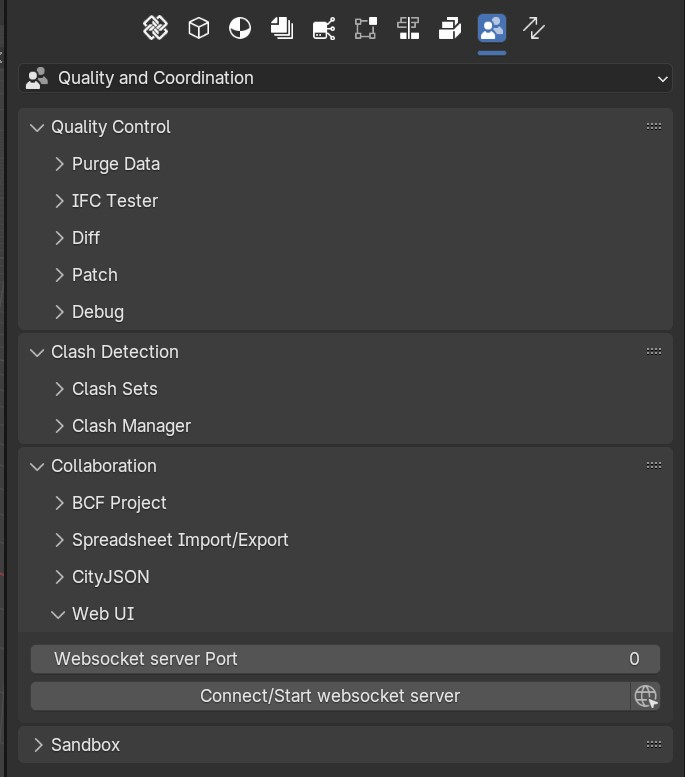Open the Quality and Coordination dropdown
Viewport: 685px width, 777px height.
(345, 78)
